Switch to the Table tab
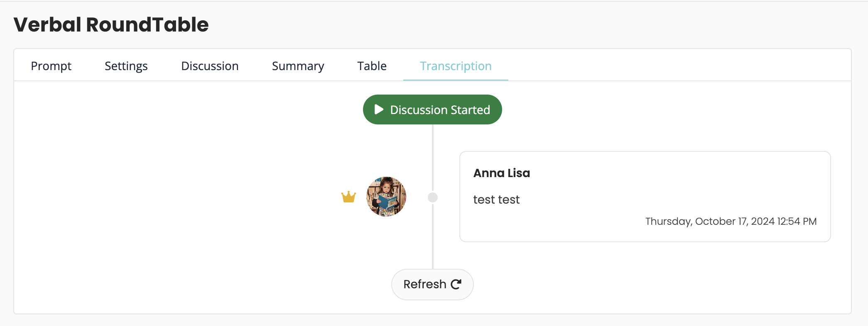The height and width of the screenshot is (326, 868). coord(372,66)
